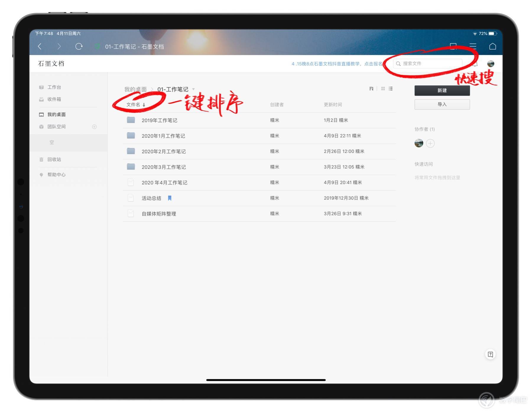This screenshot has width=532, height=413.
Task: Open the live-stream signup announcement link
Action: coord(337,64)
